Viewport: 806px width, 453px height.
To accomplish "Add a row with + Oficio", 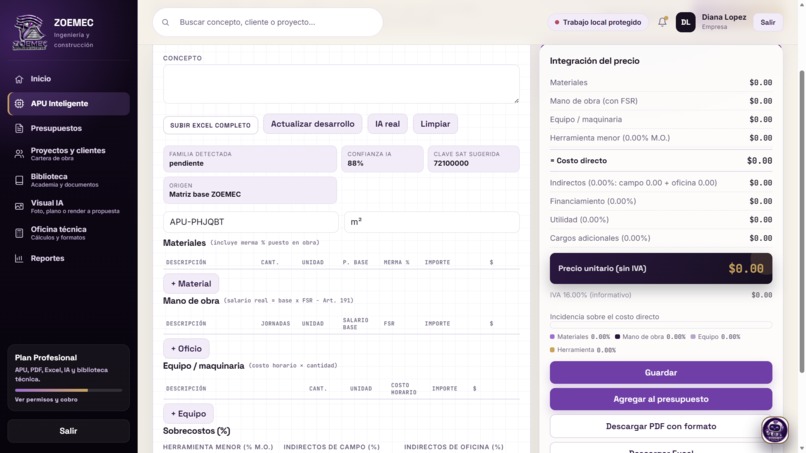I will 186,349.
